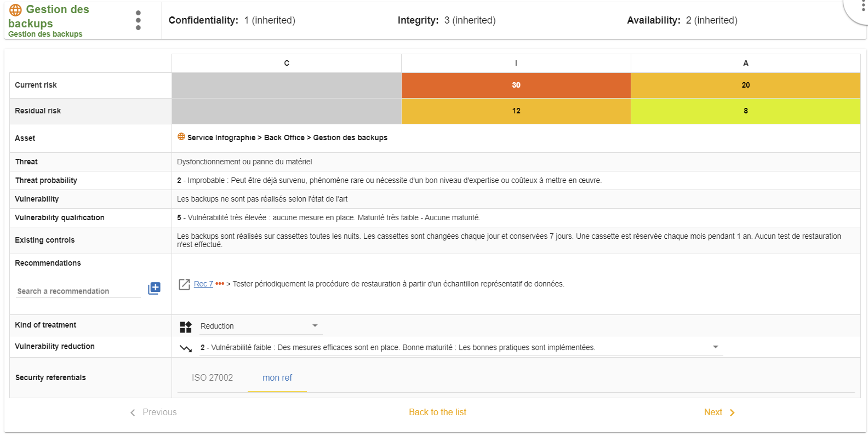
Task: Switch to the ISO 27002 tab
Action: (212, 377)
